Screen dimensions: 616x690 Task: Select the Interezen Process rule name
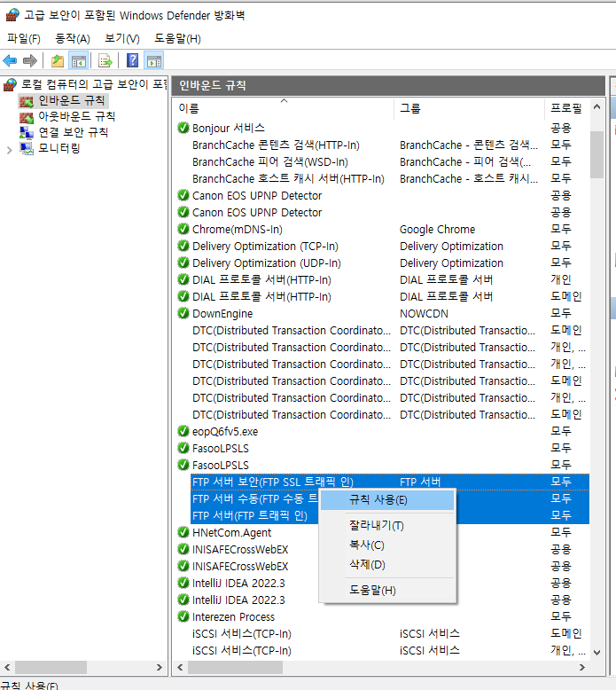pos(233,616)
